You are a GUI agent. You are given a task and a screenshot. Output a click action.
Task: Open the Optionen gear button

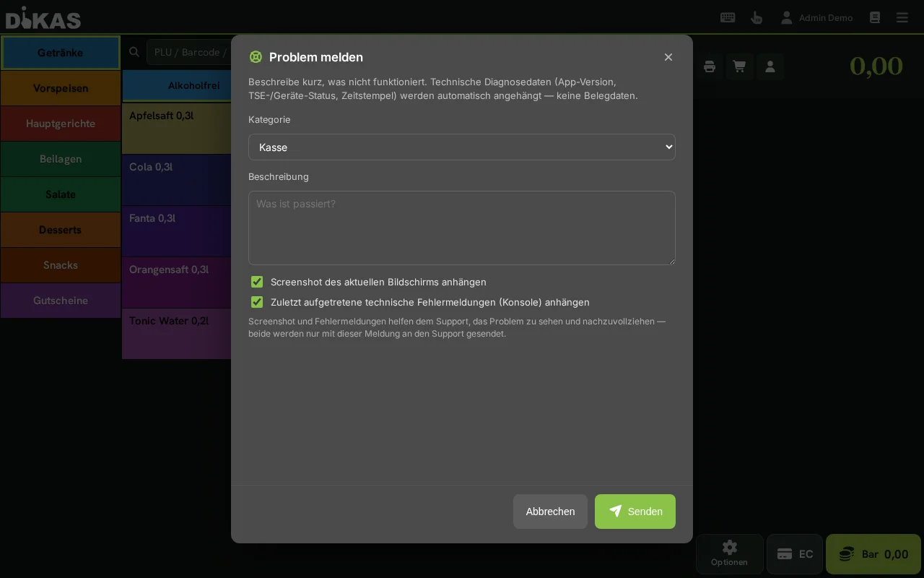point(730,554)
